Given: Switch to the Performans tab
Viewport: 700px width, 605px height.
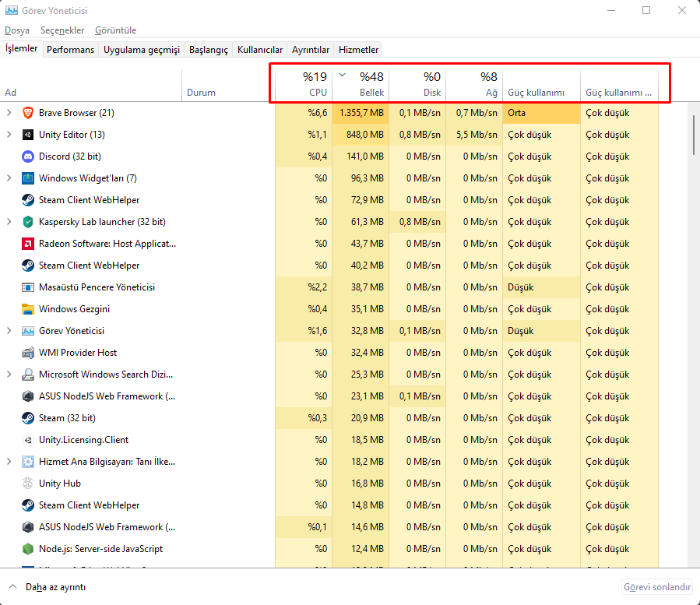Looking at the screenshot, I should pos(70,50).
